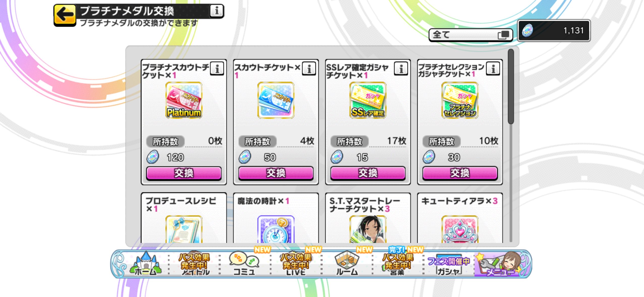The image size is (644, 297).
Task: Select the 魔法の時計 clock thumbnail
Action: point(276,229)
